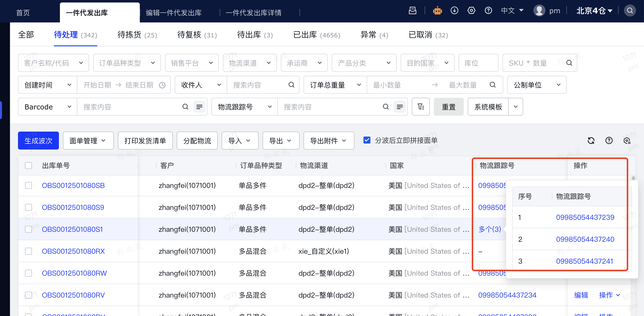644x316 pixels.
Task: Open the download center icon
Action: [454, 11]
